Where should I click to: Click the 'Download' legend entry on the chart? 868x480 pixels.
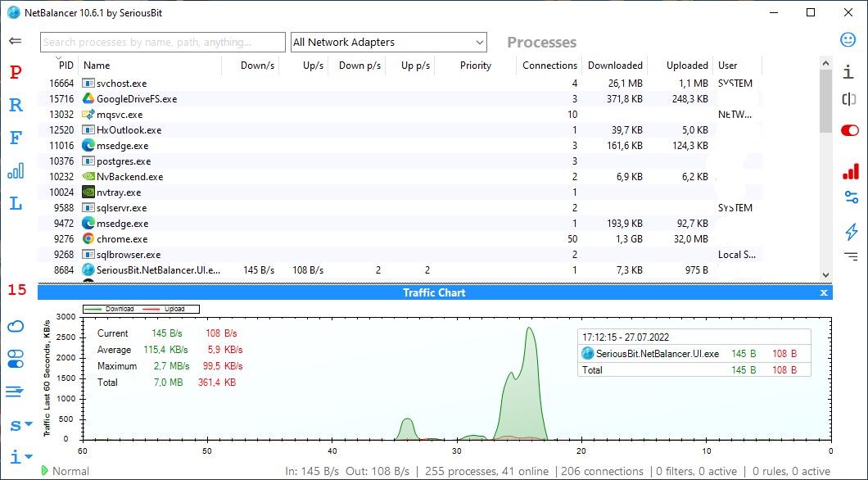pos(108,309)
